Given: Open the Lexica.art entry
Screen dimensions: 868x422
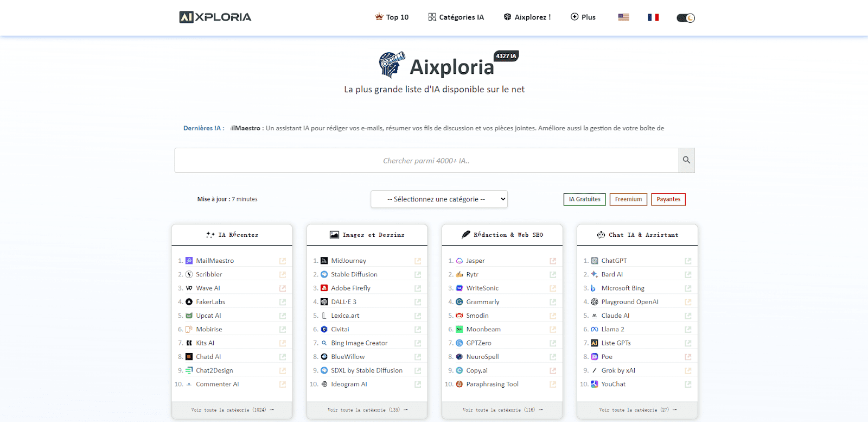Looking at the screenshot, I should 345,316.
